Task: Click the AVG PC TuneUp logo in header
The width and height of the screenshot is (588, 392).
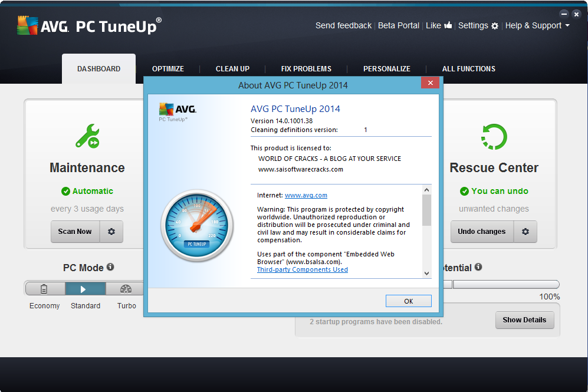Action: point(89,26)
